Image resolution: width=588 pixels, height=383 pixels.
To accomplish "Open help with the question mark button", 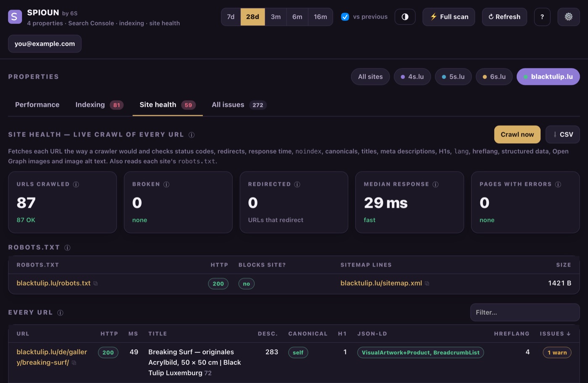I will click(542, 17).
